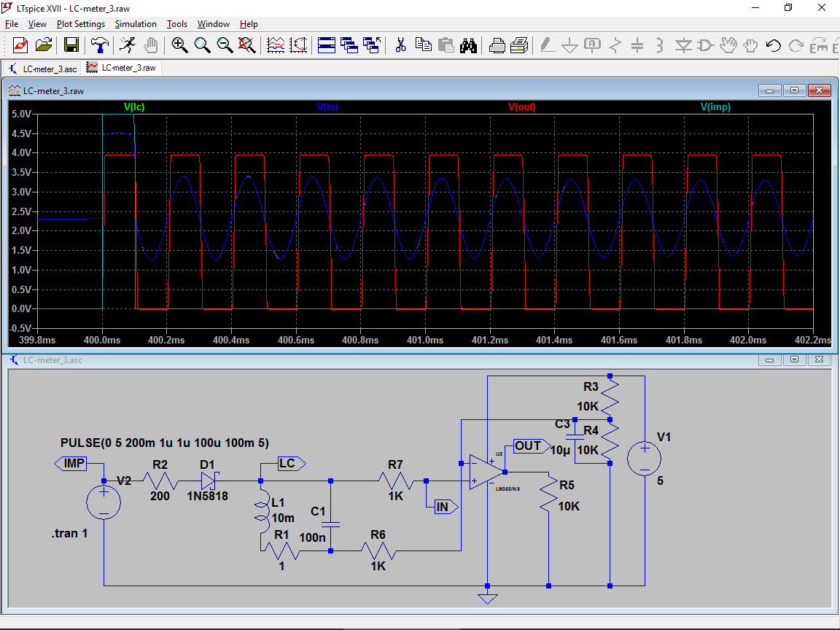Click the Zoom Out magnifier icon
Image resolution: width=840 pixels, height=630 pixels.
225,46
